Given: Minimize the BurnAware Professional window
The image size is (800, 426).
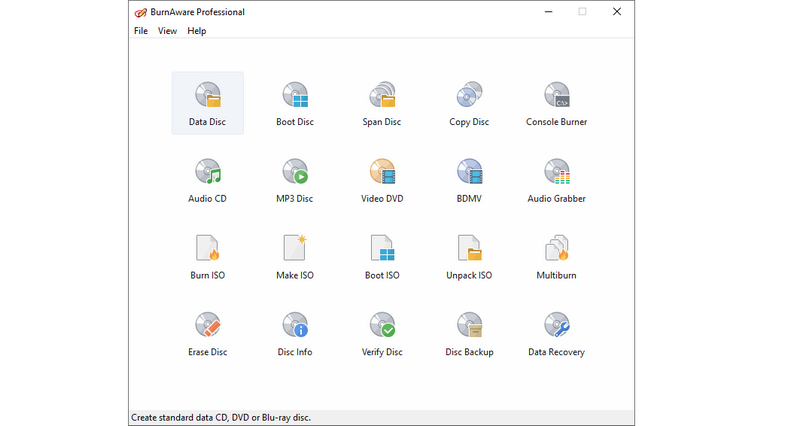Looking at the screenshot, I should (x=548, y=12).
